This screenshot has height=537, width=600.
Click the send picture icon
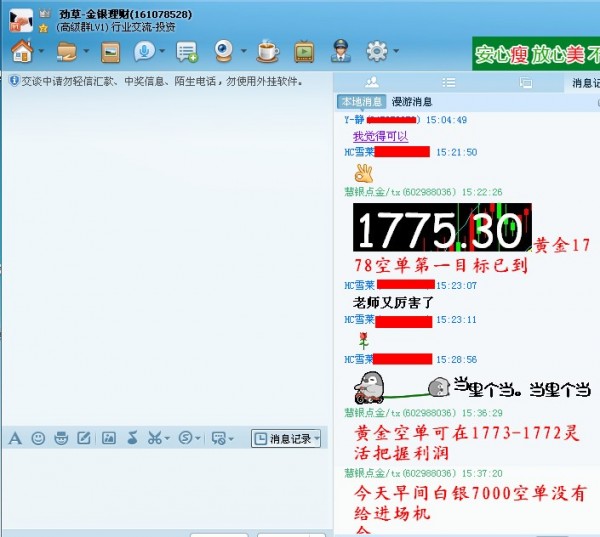click(109, 438)
